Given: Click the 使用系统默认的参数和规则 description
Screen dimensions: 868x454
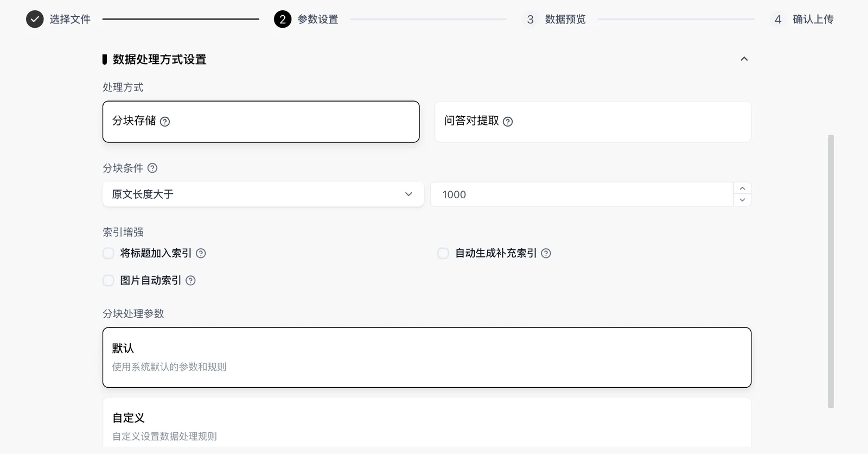Looking at the screenshot, I should [169, 367].
